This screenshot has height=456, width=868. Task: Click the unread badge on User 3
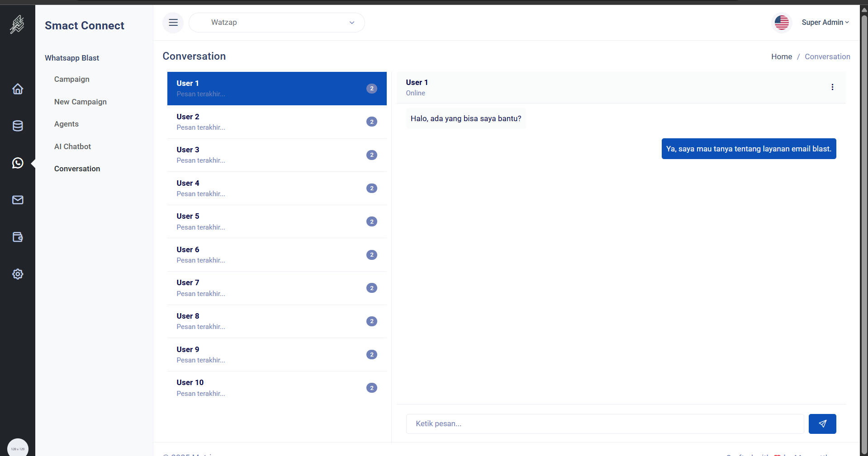371,155
